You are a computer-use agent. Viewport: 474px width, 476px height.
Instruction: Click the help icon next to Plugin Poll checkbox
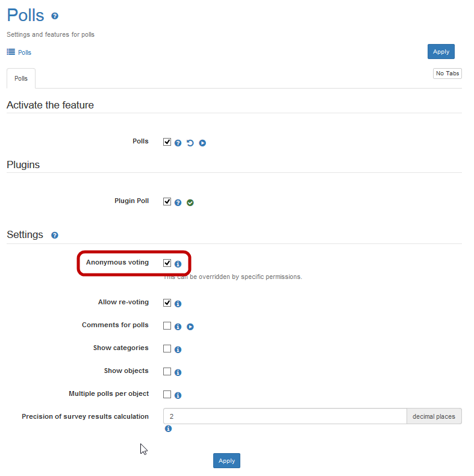pos(178,203)
